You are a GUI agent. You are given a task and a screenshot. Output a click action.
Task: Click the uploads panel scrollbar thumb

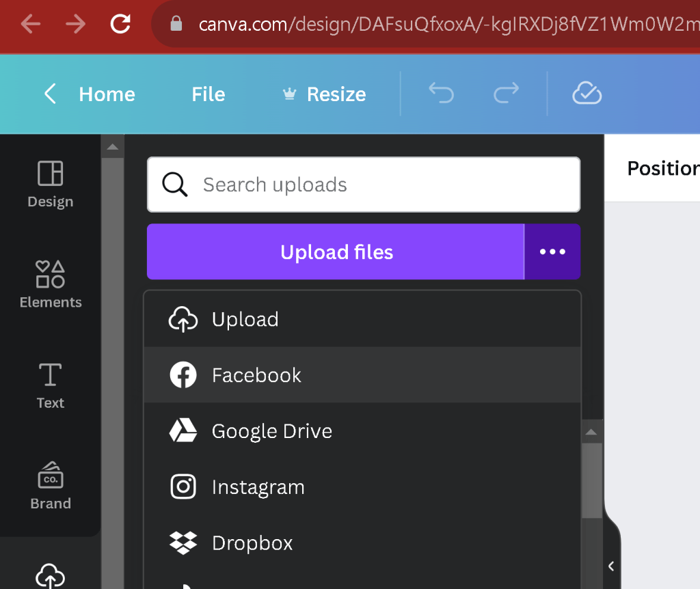pos(592,480)
